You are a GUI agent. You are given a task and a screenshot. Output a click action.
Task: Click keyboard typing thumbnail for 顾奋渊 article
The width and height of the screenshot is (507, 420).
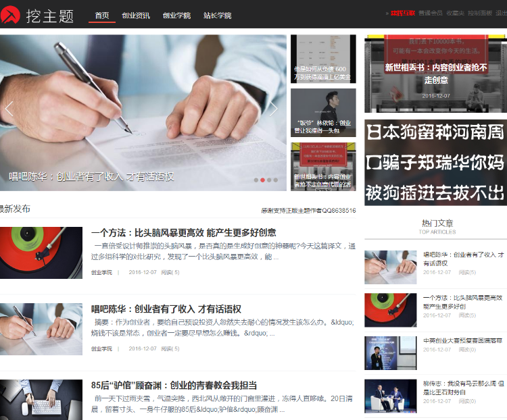click(41, 400)
